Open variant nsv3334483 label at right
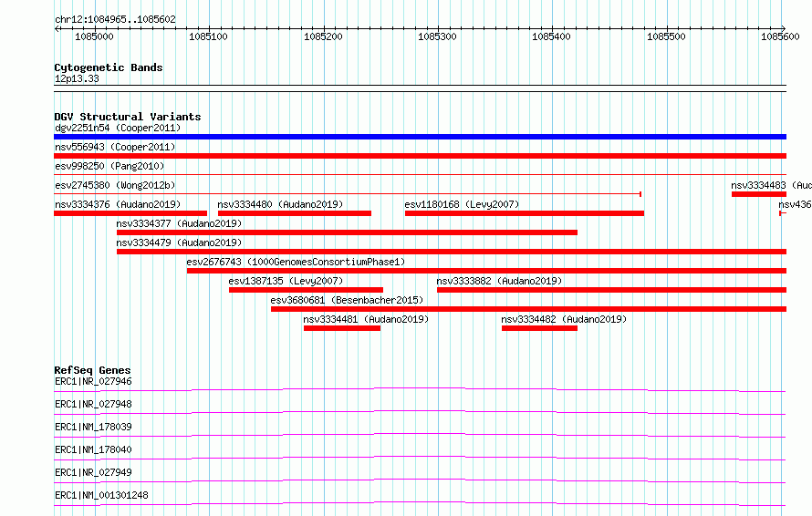This screenshot has height=516, width=812. point(771,185)
